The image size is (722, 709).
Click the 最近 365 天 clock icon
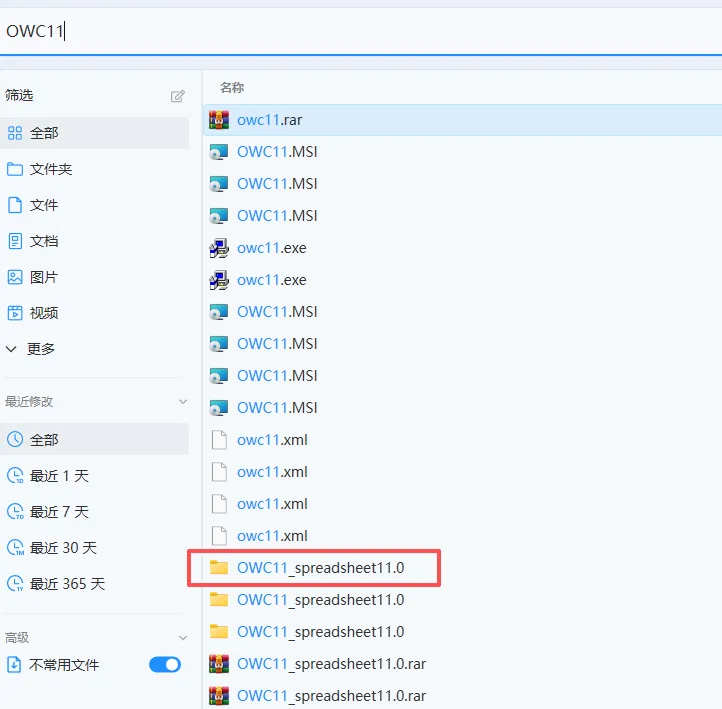point(15,584)
